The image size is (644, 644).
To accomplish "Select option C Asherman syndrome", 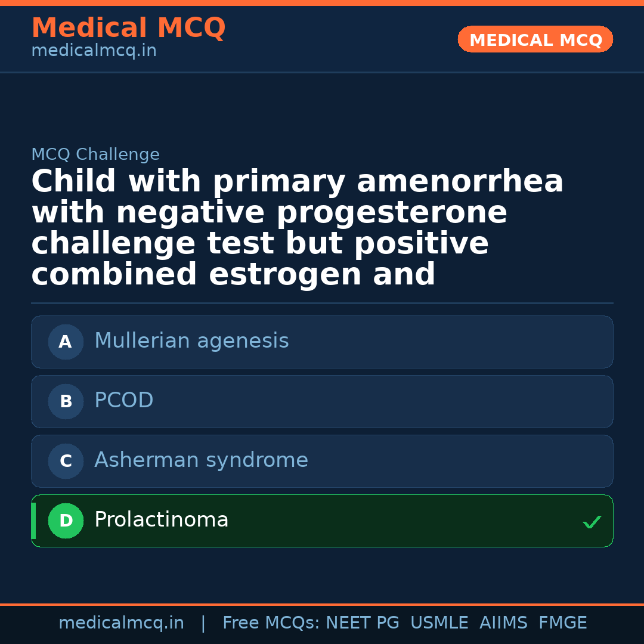I will tap(322, 461).
